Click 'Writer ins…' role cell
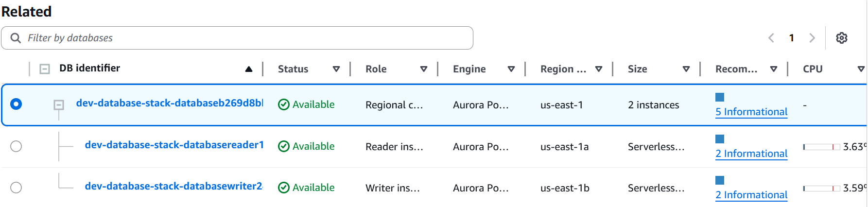The image size is (868, 207). [x=393, y=188]
